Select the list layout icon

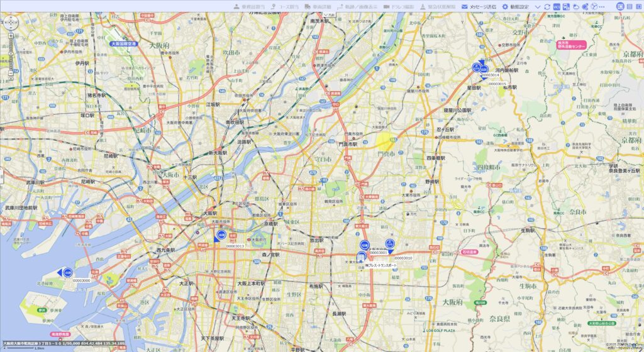pos(630,6)
